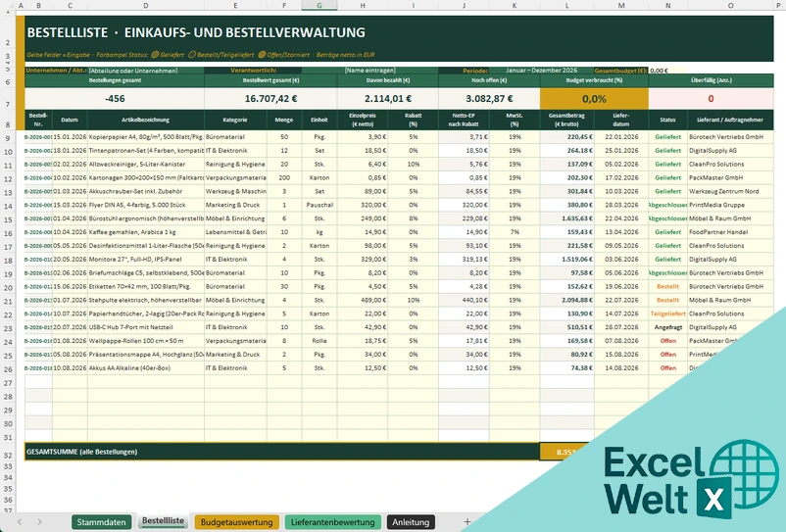
Task: Click the '[Name eintragen]' input cell
Action: [x=369, y=71]
